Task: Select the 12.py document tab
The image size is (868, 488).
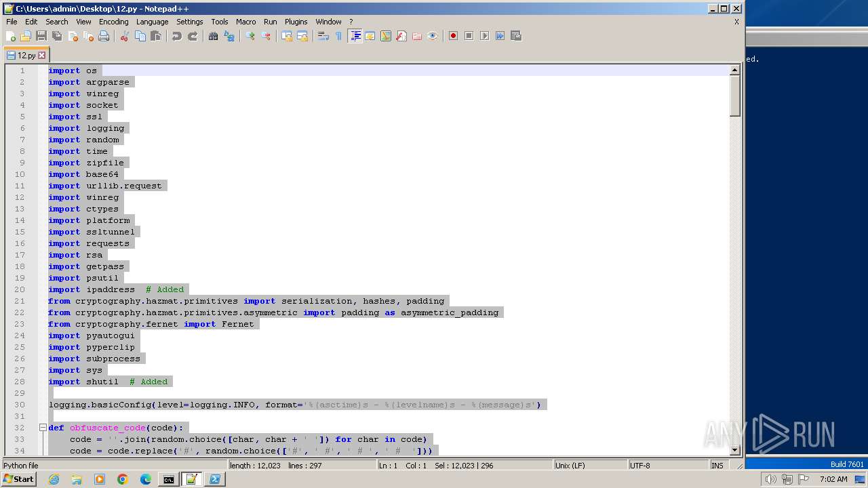Action: [26, 56]
